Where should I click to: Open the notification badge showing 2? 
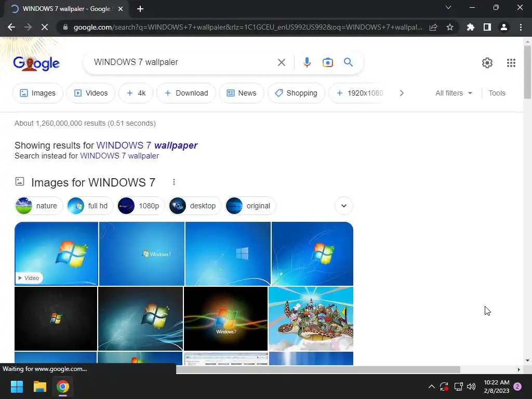tap(517, 387)
